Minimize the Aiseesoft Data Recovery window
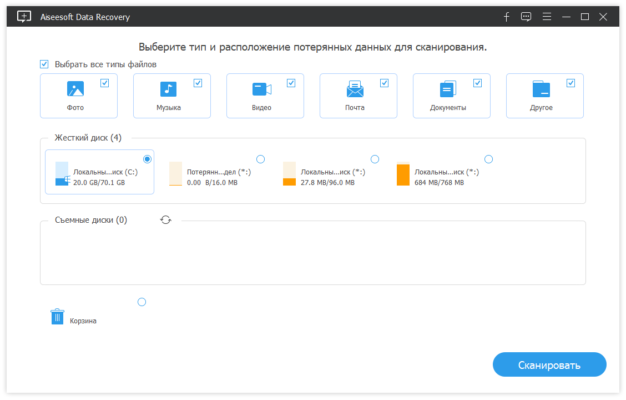The image size is (626, 400). [x=566, y=17]
